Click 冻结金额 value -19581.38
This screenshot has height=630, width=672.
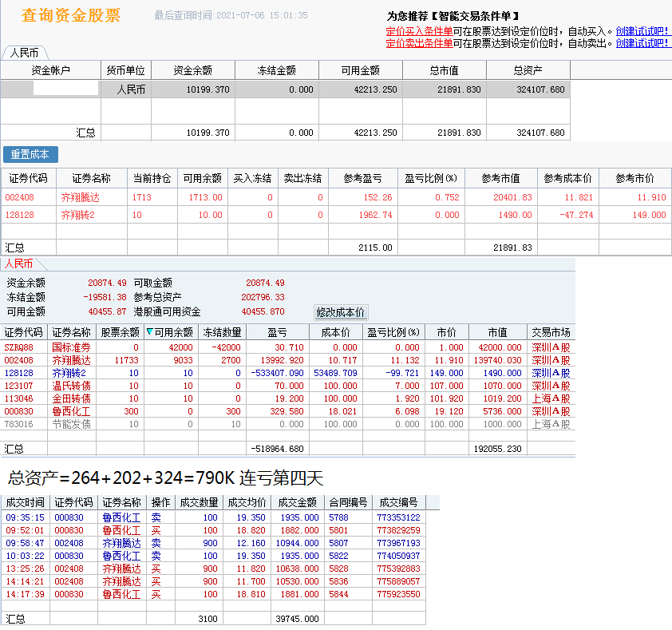[105, 297]
